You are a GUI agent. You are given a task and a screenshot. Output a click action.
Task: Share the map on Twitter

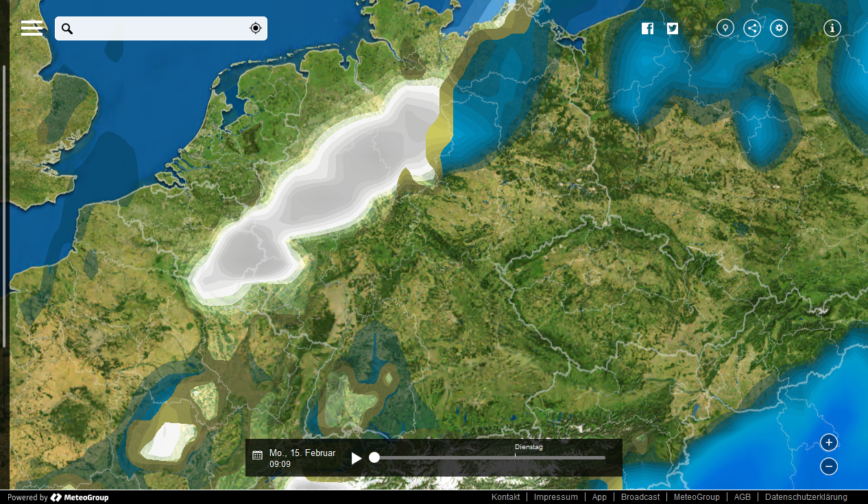(x=673, y=28)
